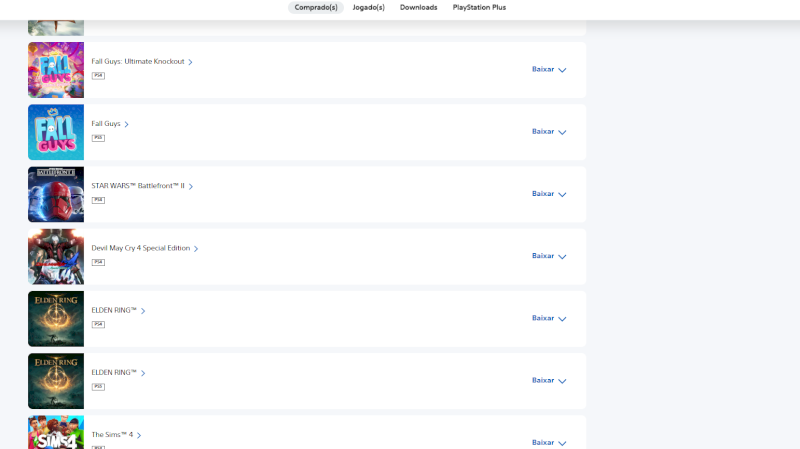
Task: Click the PS5 badge under ELDEN RING
Action: [x=98, y=387]
